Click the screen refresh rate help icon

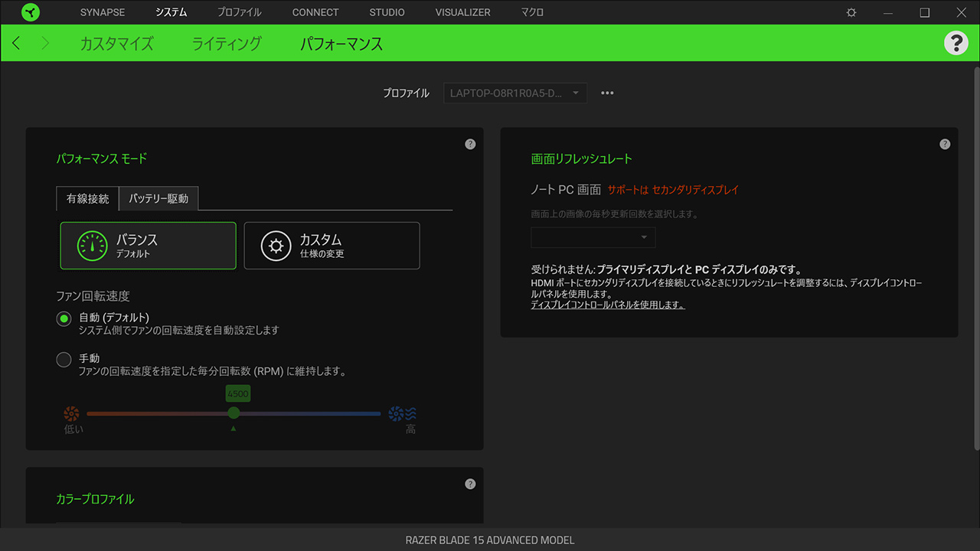(945, 144)
